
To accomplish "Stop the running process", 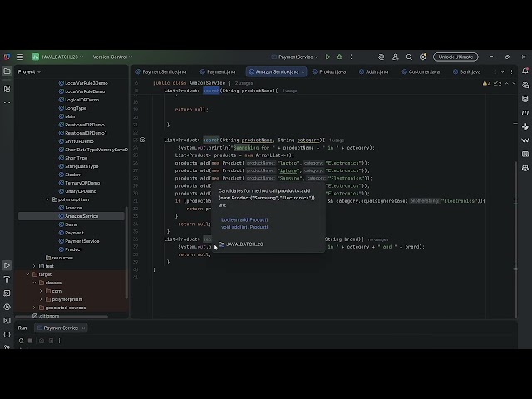I will [30, 341].
